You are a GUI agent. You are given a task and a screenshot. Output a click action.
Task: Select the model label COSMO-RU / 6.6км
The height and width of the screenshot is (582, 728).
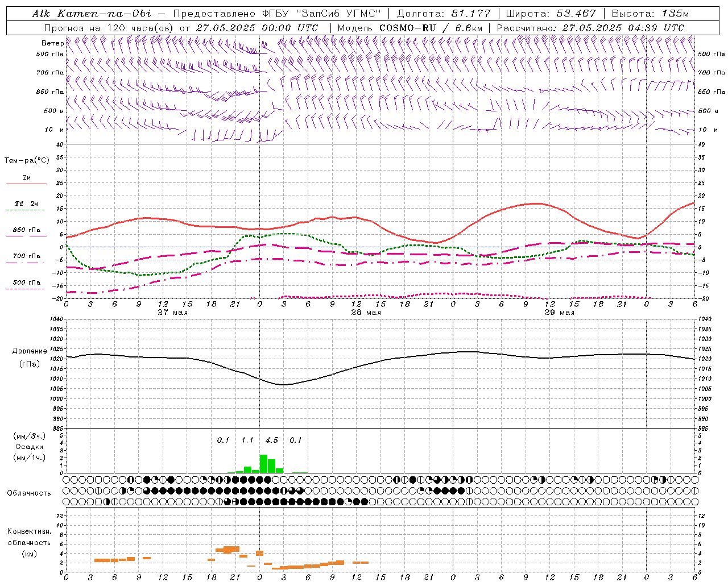431,28
